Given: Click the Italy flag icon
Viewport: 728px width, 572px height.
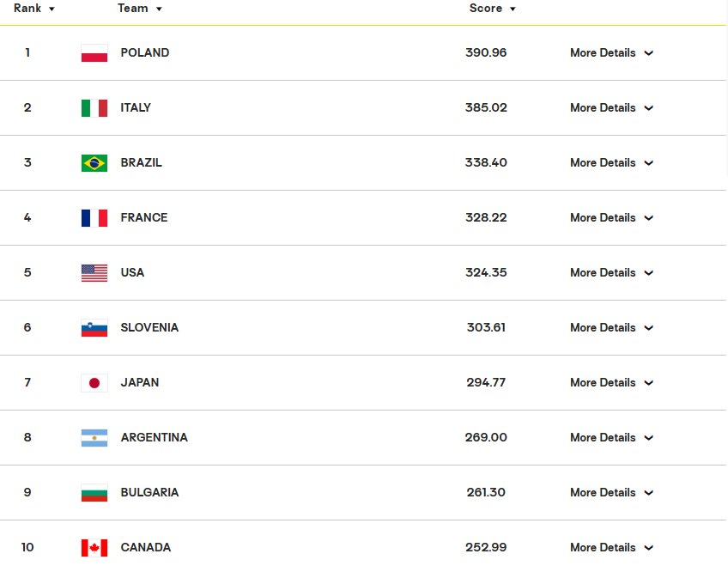Looking at the screenshot, I should pos(94,108).
